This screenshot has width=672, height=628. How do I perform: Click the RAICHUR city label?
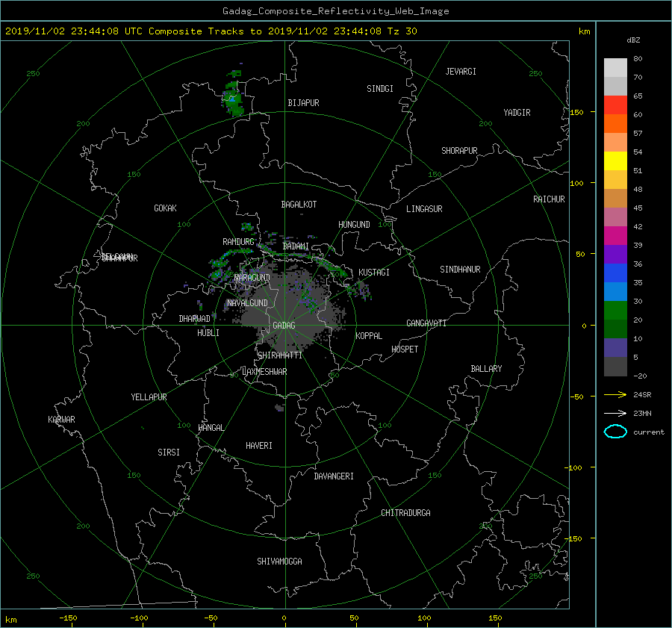549,199
